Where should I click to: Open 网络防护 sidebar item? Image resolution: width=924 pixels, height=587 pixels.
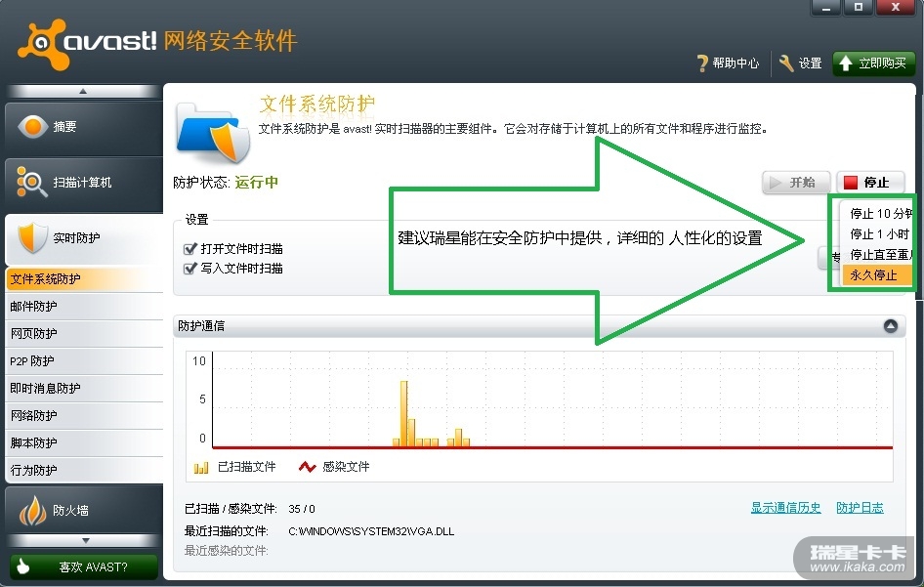click(x=84, y=415)
